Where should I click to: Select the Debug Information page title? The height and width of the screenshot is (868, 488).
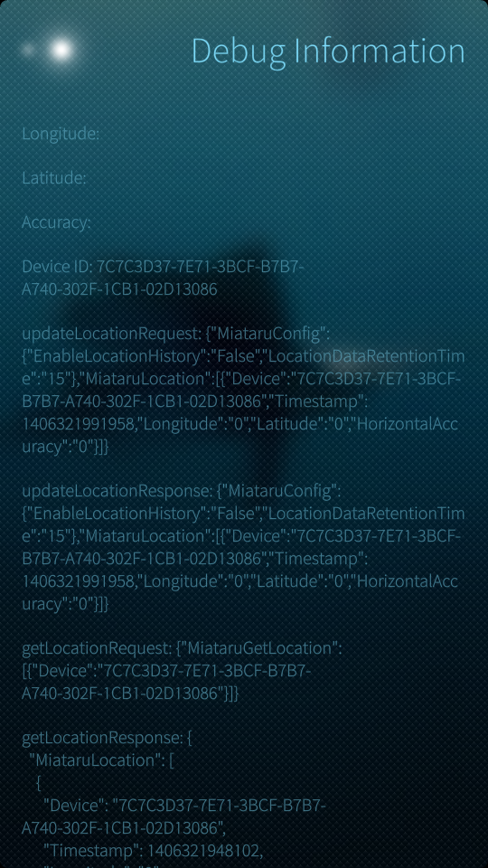coord(328,52)
